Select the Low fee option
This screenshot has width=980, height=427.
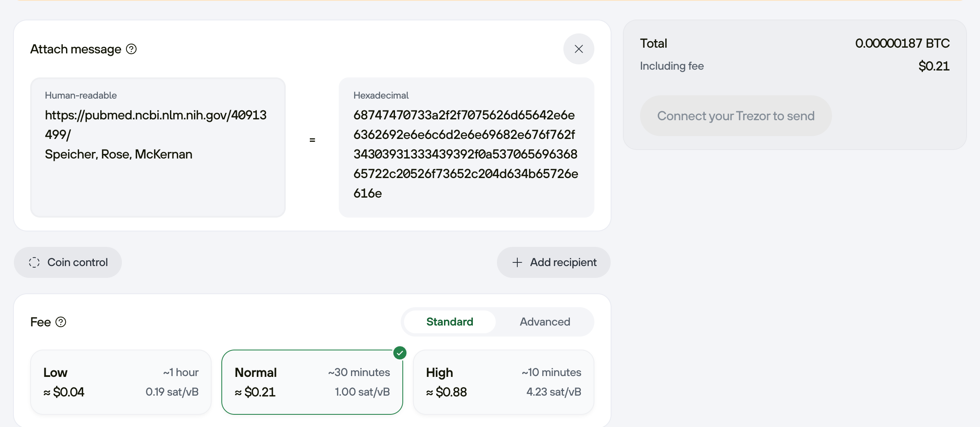(121, 382)
